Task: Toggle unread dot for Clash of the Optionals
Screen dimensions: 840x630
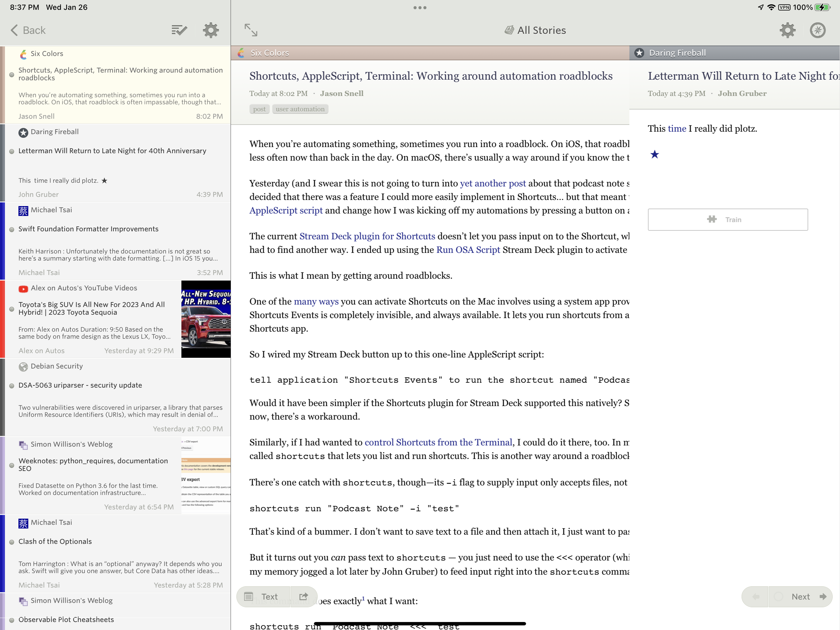Action: (12, 542)
